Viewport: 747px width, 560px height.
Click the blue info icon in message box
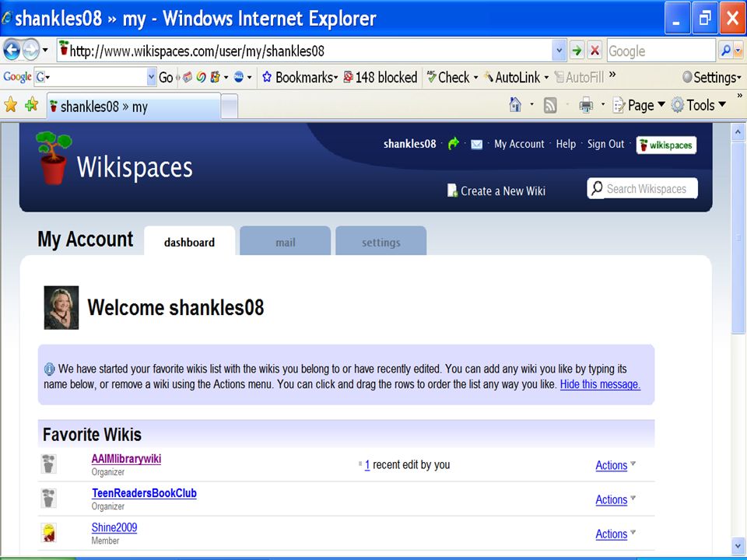pyautogui.click(x=49, y=369)
